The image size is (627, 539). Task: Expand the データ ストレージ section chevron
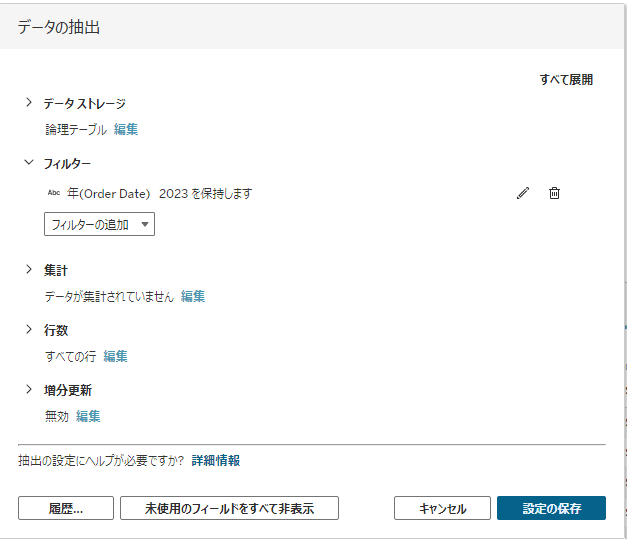[29, 102]
